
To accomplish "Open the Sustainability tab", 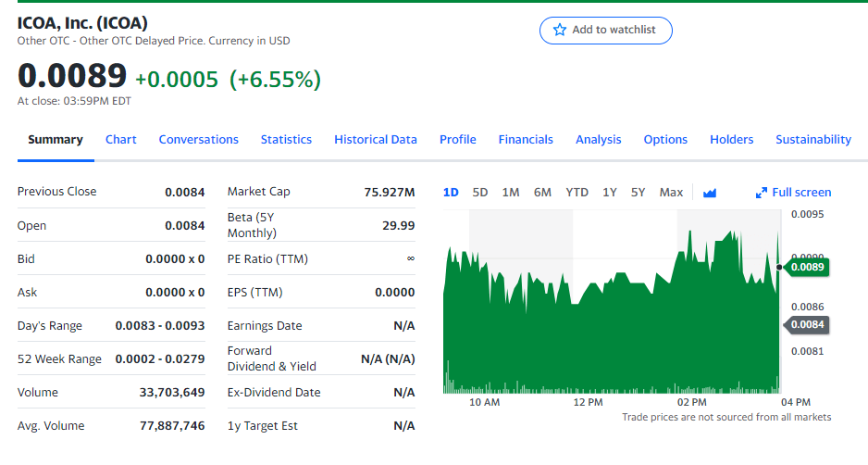I will 813,140.
